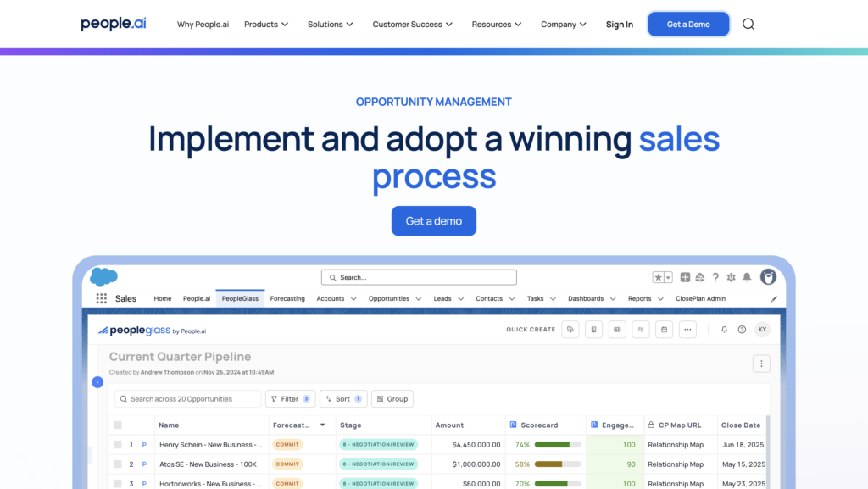Image resolution: width=868 pixels, height=489 pixels.
Task: Select the PeopleGlass tab
Action: [x=240, y=298]
